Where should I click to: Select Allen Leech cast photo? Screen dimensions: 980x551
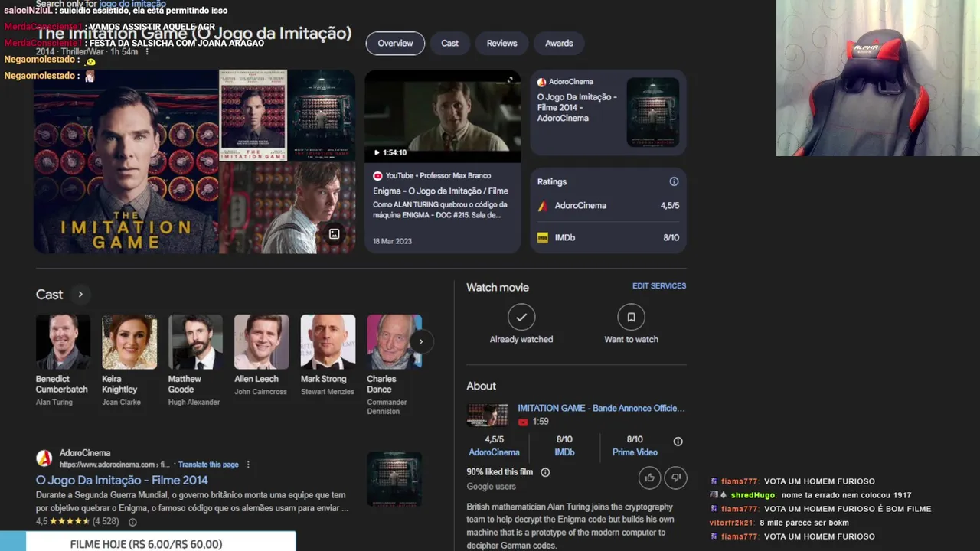[262, 342]
